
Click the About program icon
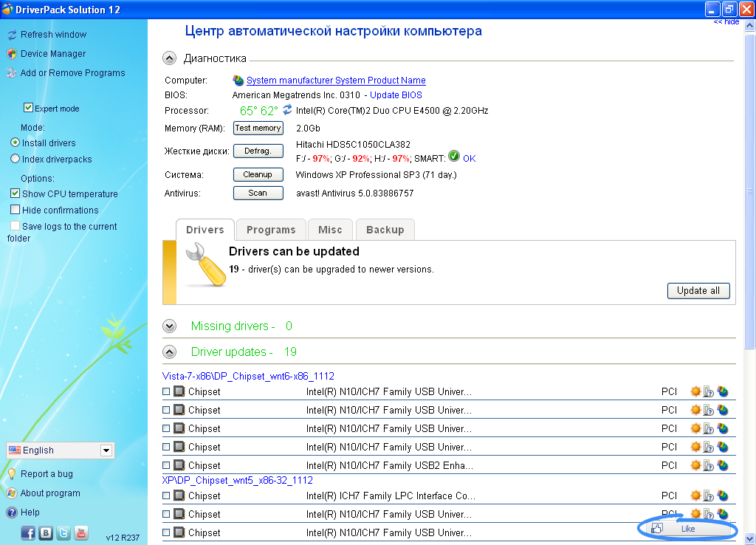click(x=12, y=493)
